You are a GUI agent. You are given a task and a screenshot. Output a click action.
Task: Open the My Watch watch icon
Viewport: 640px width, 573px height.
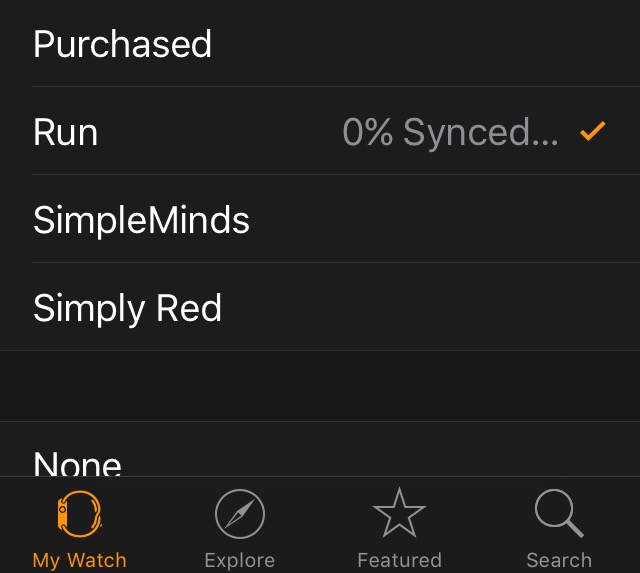(x=80, y=516)
